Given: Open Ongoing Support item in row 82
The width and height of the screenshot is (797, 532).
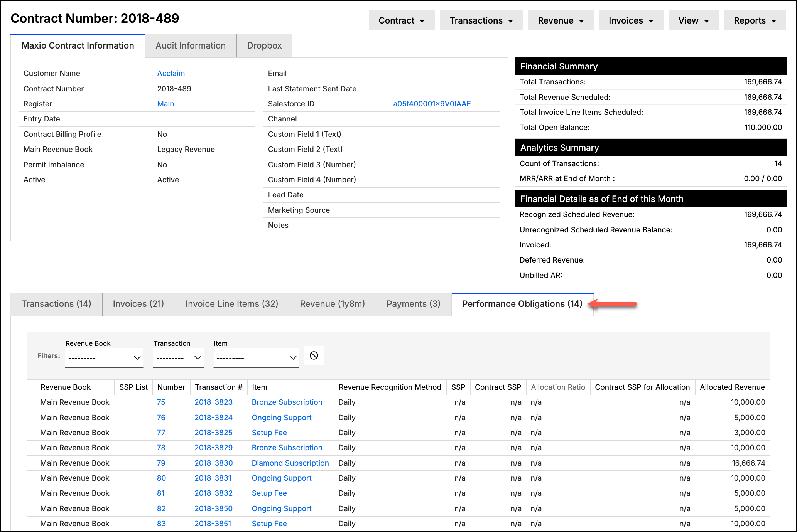Looking at the screenshot, I should (282, 508).
